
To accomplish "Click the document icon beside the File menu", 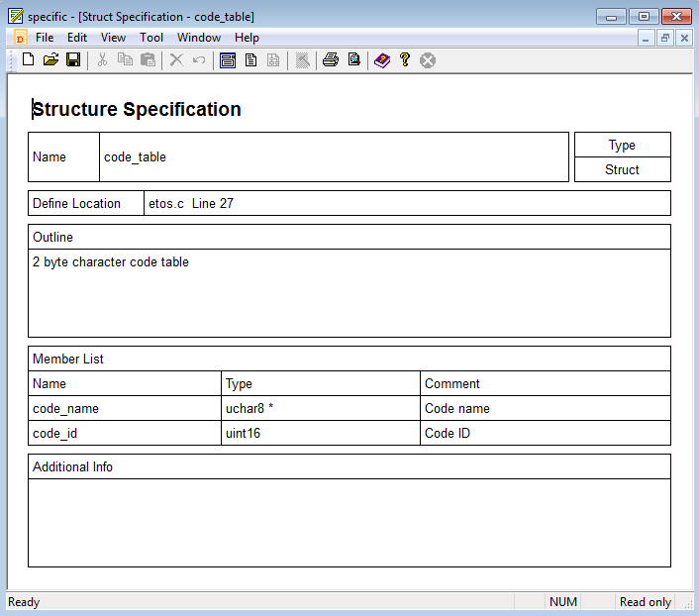I will (x=21, y=38).
